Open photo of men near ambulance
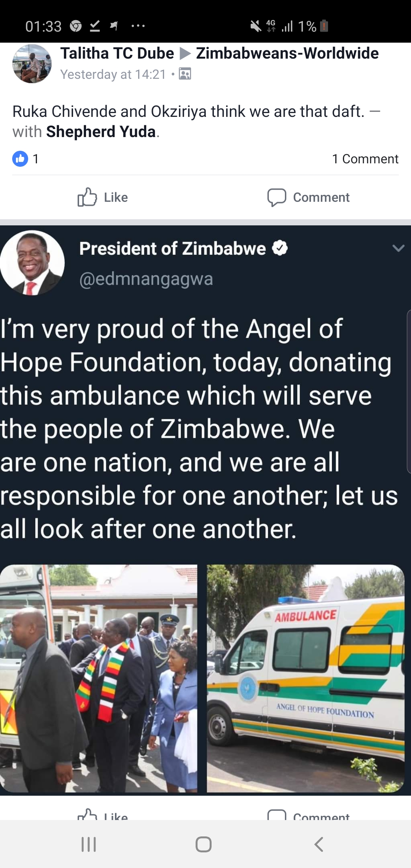This screenshot has height=868, width=411. 99,678
